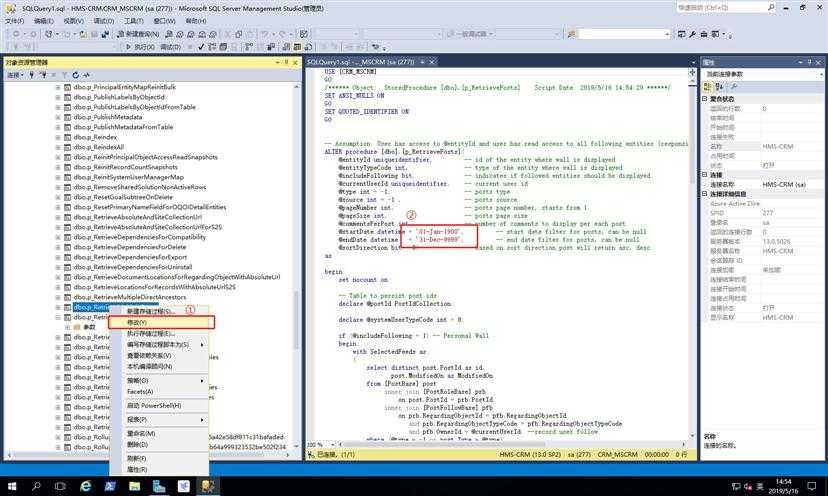Select 刷新(F) in the context menu
828x496 pixels.
tap(136, 458)
